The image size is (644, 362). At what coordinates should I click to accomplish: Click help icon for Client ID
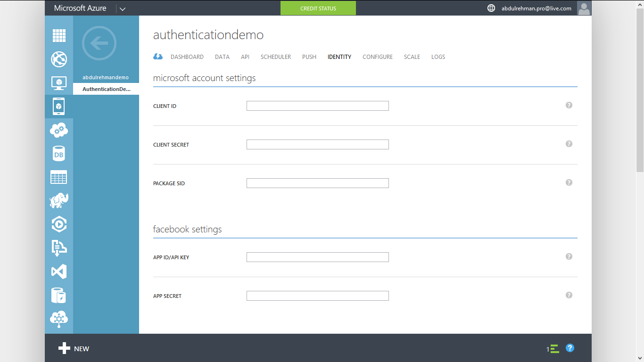569,105
